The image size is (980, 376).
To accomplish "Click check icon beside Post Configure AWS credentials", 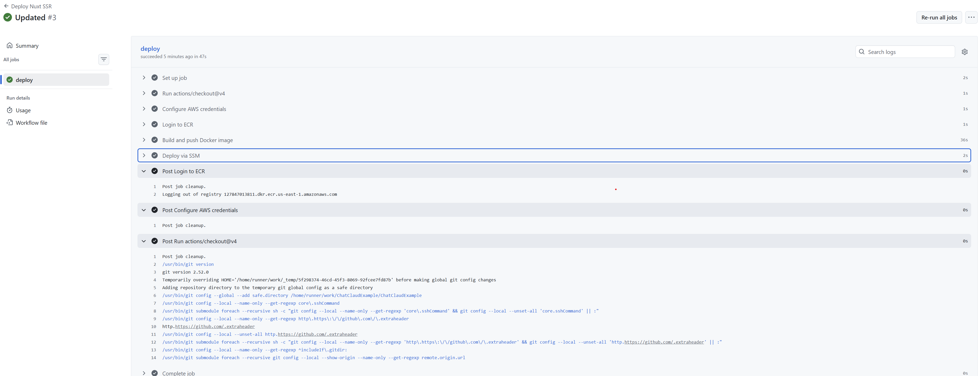I will click(x=154, y=210).
